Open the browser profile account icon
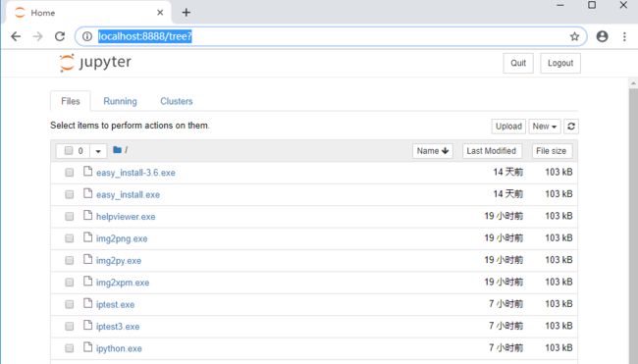 [x=602, y=36]
